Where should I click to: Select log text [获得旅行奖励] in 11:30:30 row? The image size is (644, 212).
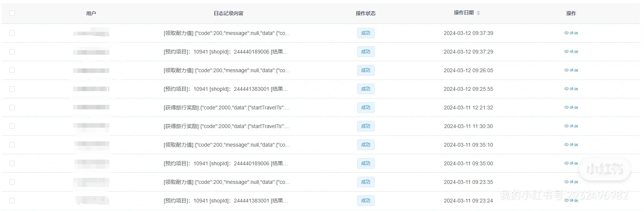[181, 126]
